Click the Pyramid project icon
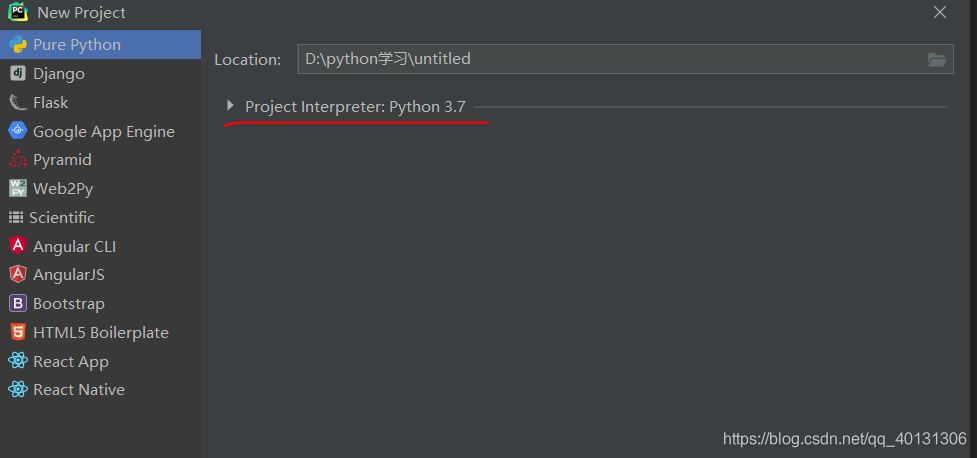 click(17, 160)
